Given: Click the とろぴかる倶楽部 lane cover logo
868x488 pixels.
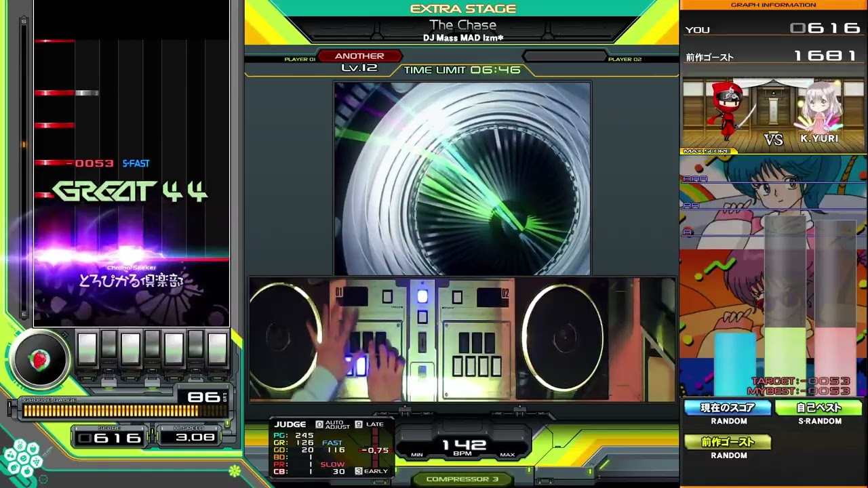Looking at the screenshot, I should tap(131, 280).
